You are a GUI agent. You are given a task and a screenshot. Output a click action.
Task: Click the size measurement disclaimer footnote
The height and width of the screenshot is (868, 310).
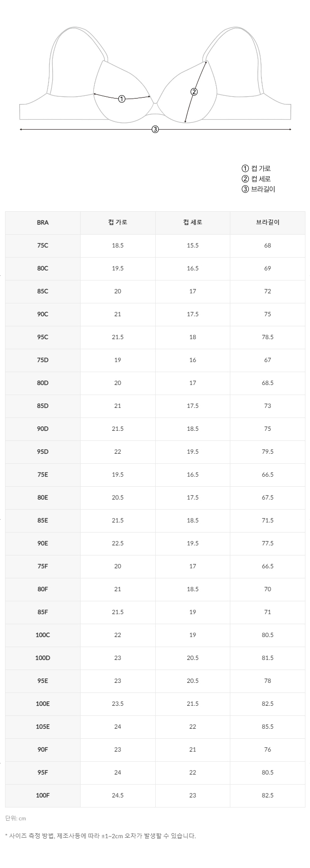click(x=101, y=835)
